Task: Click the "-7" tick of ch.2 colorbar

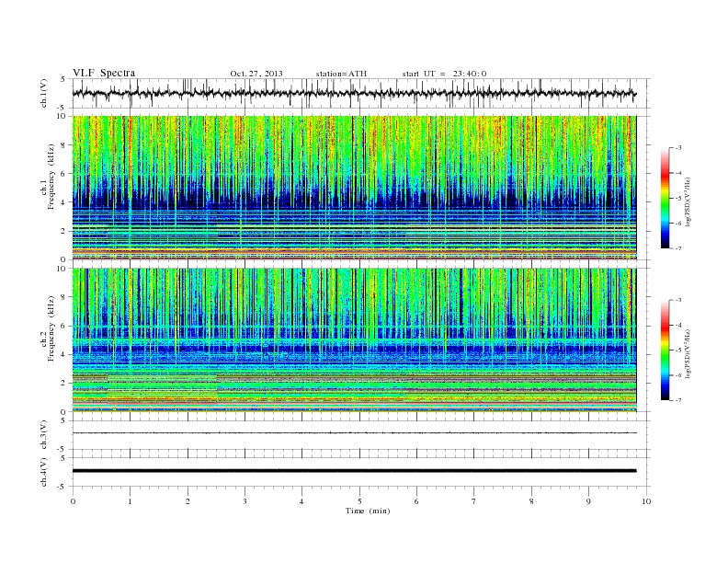Action: 678,400
